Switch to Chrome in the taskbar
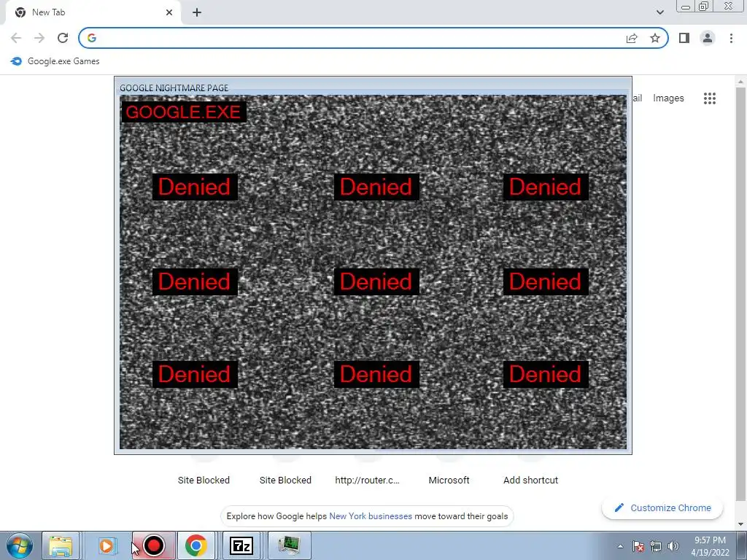This screenshot has height=560, width=747. click(x=196, y=545)
